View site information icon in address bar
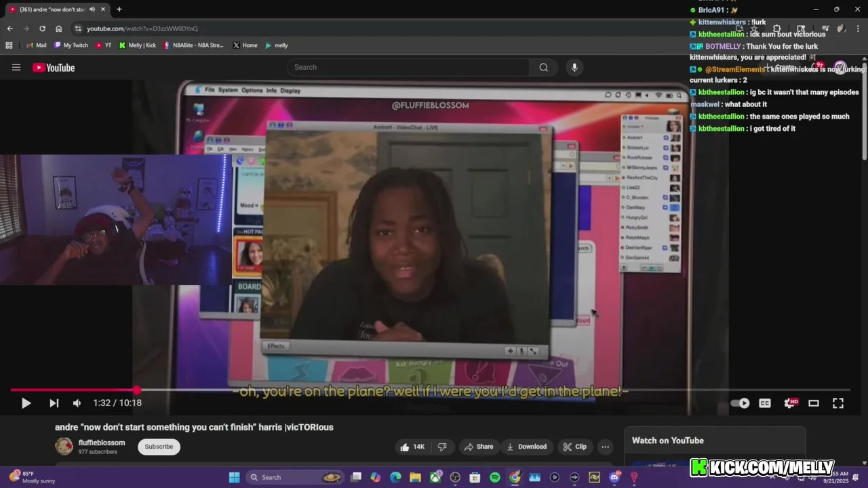 (78, 28)
